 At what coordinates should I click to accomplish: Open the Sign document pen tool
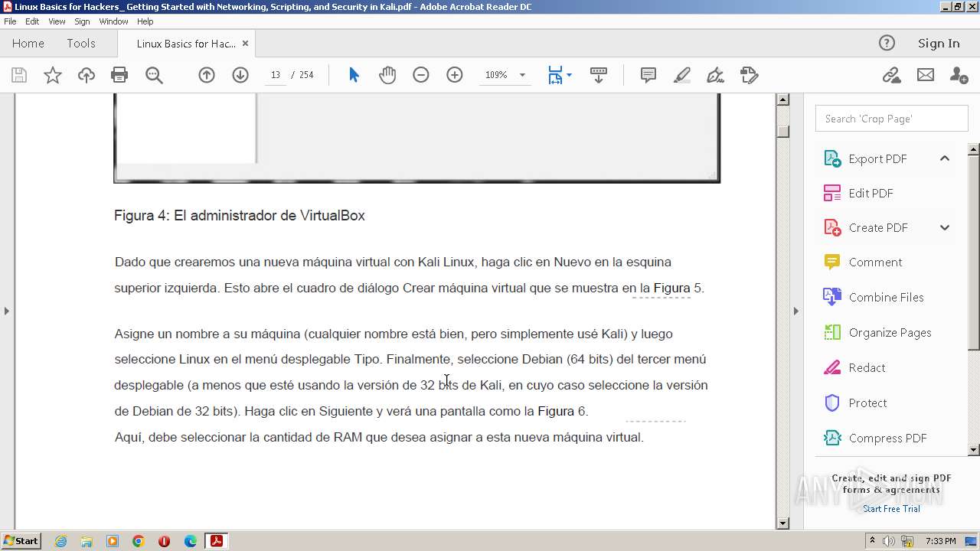716,75
